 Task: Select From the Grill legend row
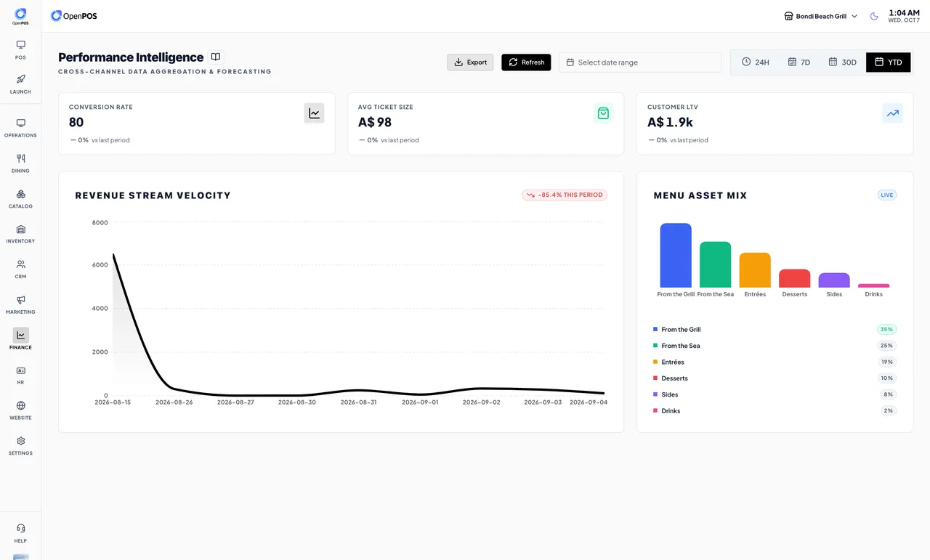(x=775, y=330)
